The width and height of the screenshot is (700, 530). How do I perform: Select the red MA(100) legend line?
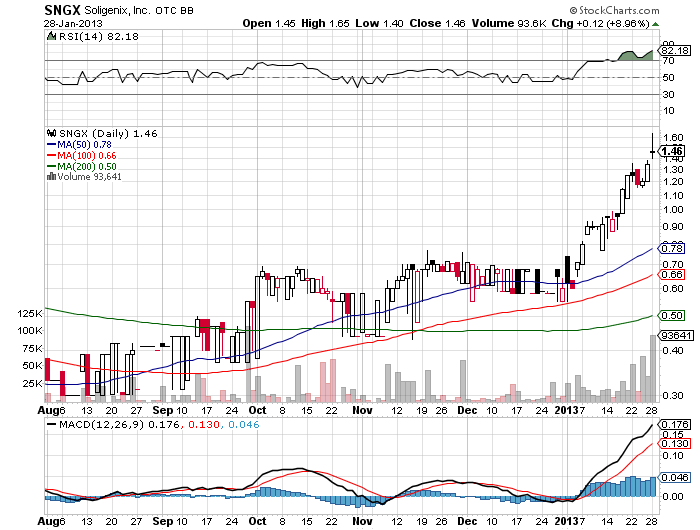52,155
